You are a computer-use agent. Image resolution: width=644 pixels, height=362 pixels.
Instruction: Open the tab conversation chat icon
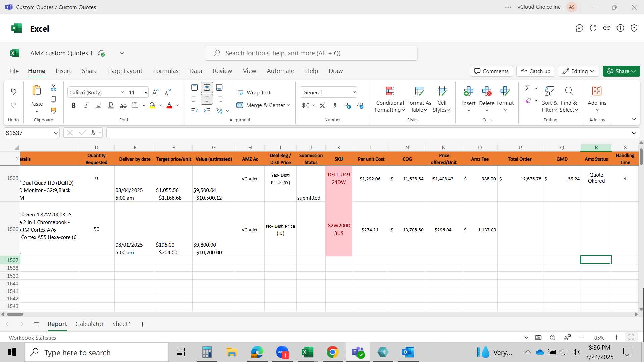(x=579, y=28)
